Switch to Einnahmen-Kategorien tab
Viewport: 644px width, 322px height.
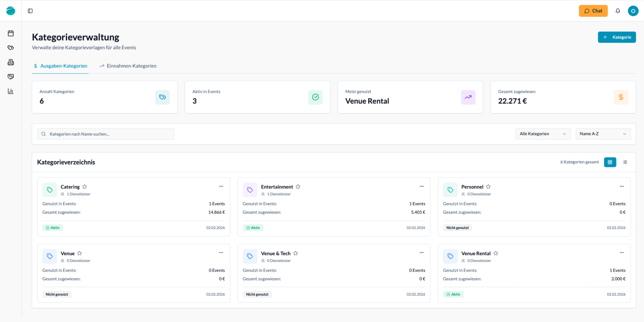[x=128, y=66]
